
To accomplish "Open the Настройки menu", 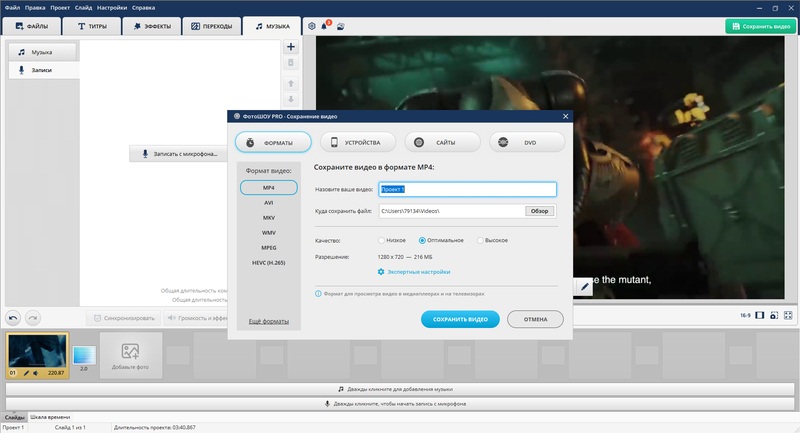I will (x=112, y=8).
